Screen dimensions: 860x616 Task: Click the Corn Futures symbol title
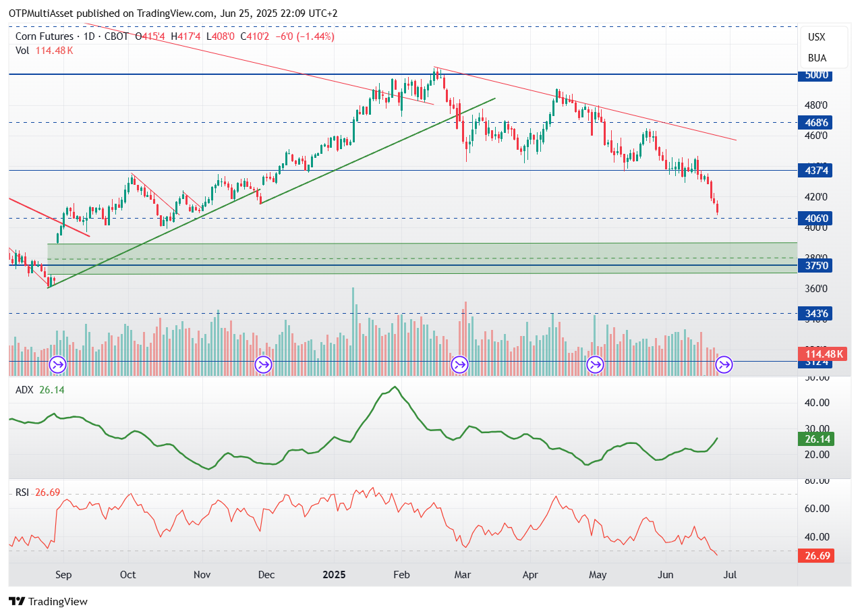[44, 36]
